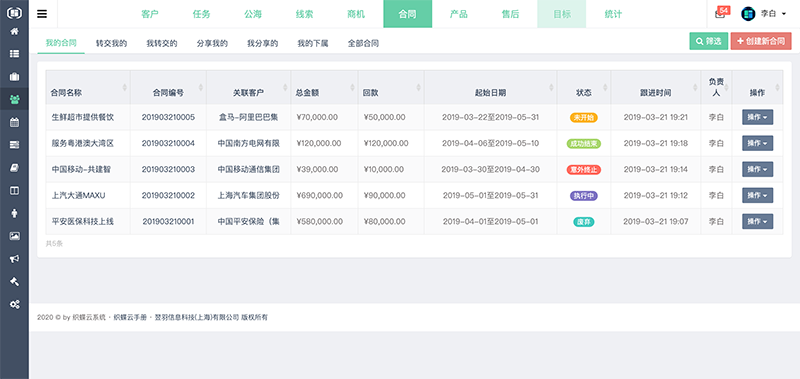The height and width of the screenshot is (379, 800).
Task: Open the 翌羽信息科技(上海)有限公司 footer link
Action: 196,317
